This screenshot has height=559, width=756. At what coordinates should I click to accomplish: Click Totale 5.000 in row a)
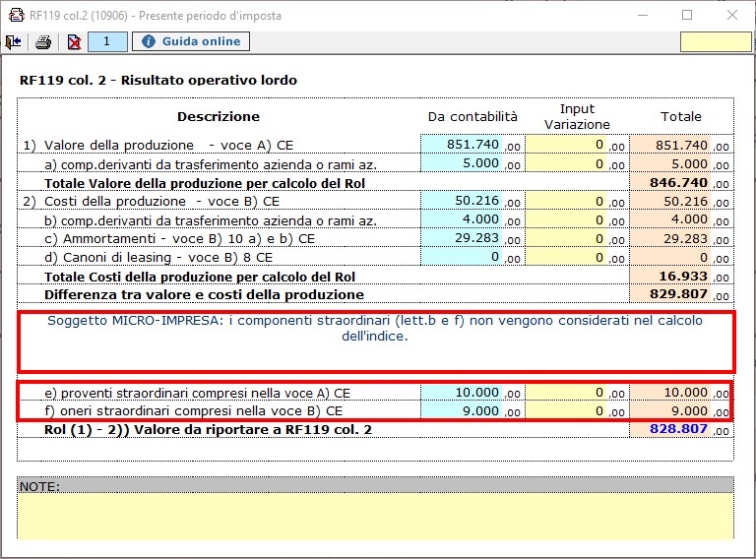[x=670, y=163]
